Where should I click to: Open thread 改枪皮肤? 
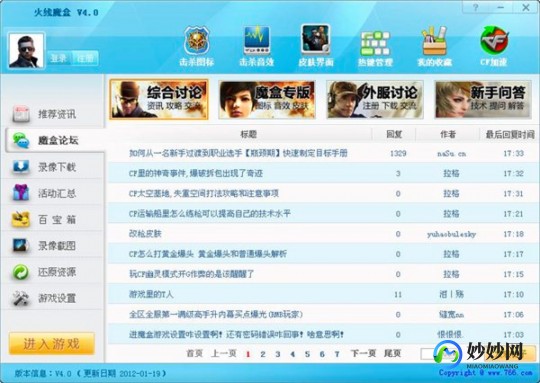[145, 234]
